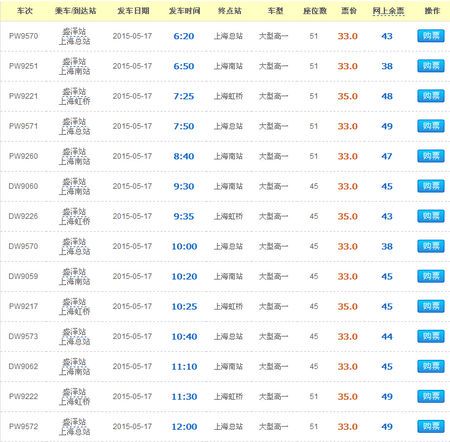Viewport: 450px width, 442px height.
Task: Click the 11:30 departure time
Action: click(184, 396)
